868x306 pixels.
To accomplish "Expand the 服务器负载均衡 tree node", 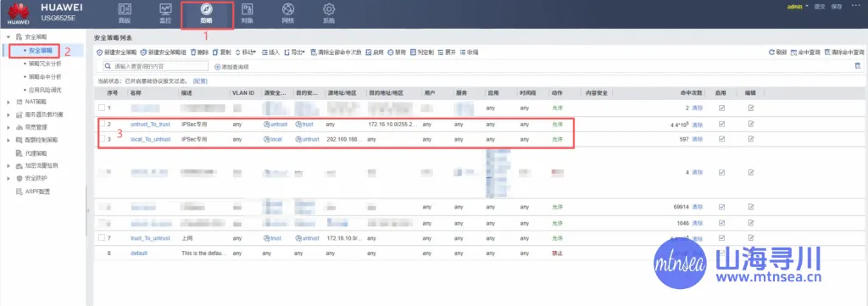I will 8,114.
